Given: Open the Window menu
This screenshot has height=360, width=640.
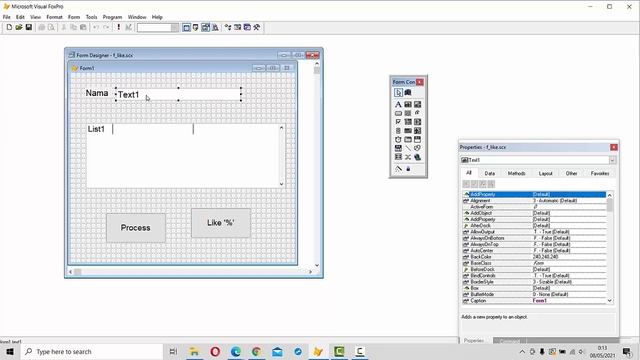Looking at the screenshot, I should click(137, 17).
